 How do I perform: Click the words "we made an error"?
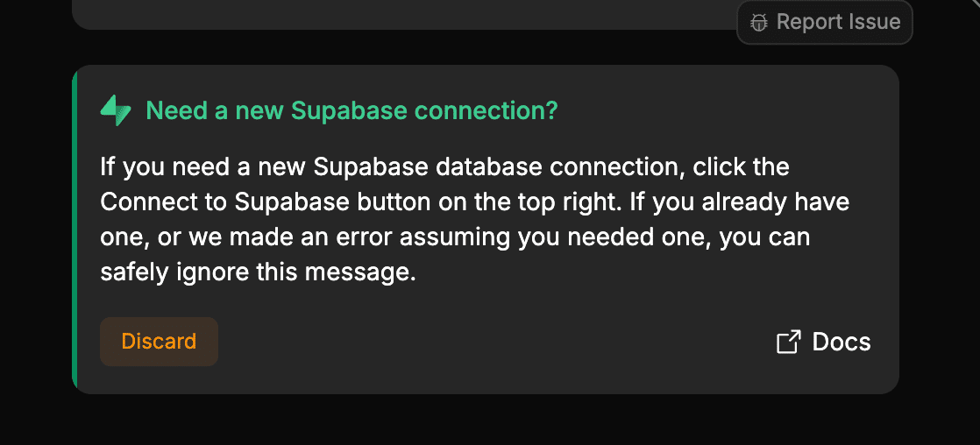[x=259, y=237]
